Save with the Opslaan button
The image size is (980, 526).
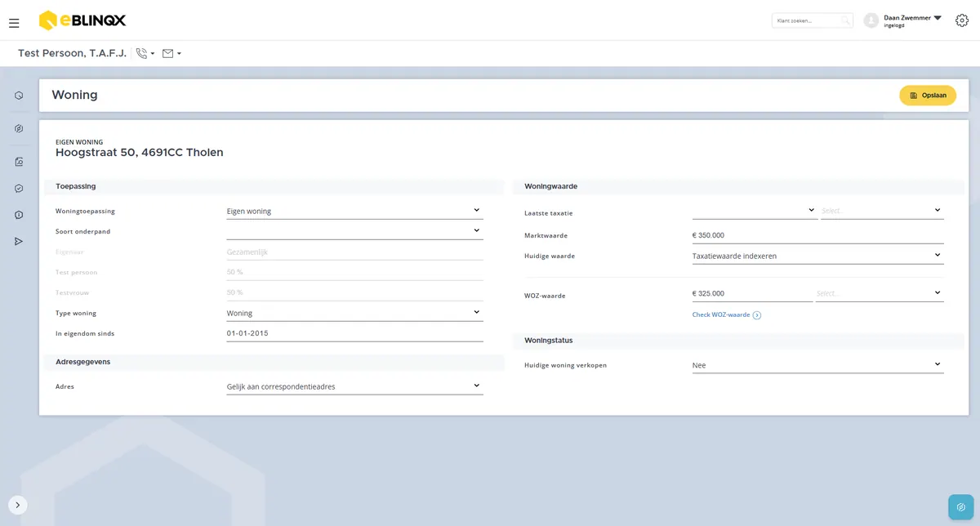point(928,96)
